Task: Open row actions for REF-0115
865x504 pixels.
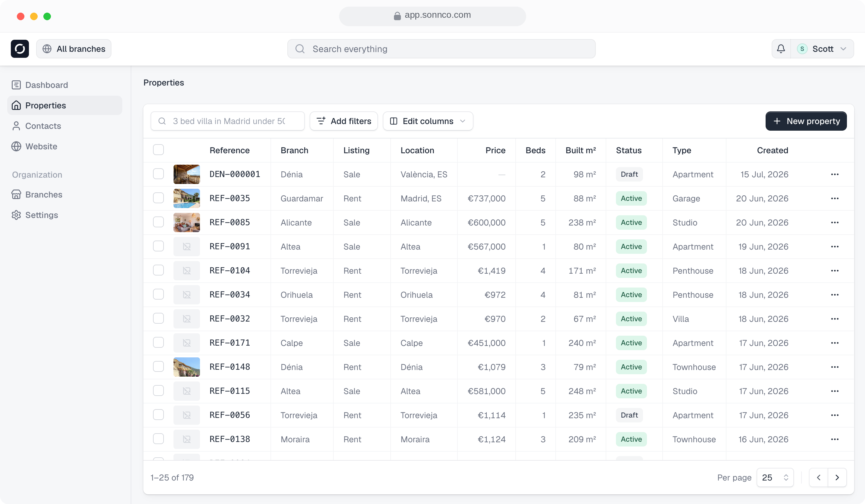Action: coord(835,391)
